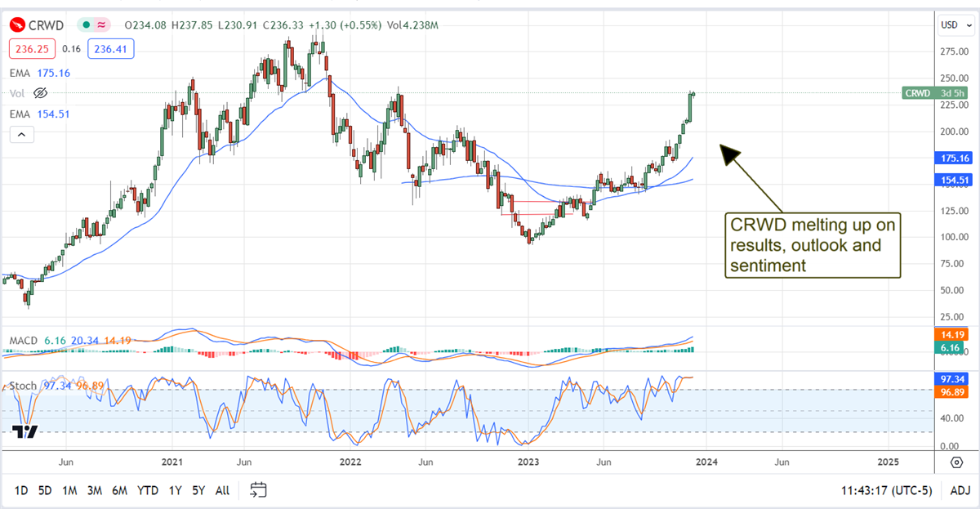Set time range to All
The image size is (980, 509).
(222, 490)
